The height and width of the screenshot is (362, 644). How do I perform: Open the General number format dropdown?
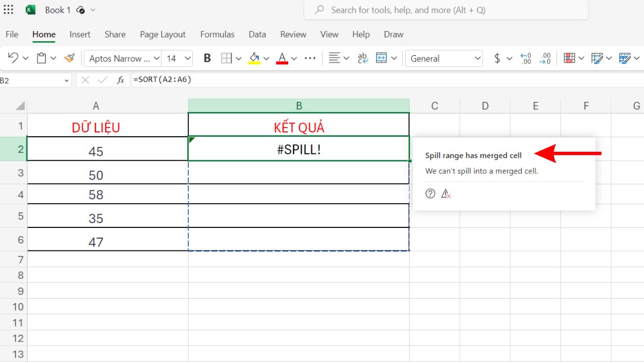pyautogui.click(x=444, y=58)
